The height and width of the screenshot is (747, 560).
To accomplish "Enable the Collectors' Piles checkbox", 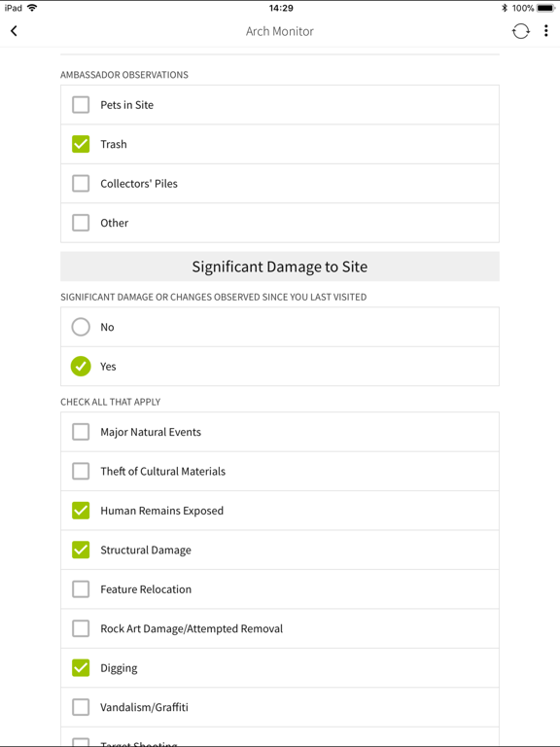I will click(81, 184).
